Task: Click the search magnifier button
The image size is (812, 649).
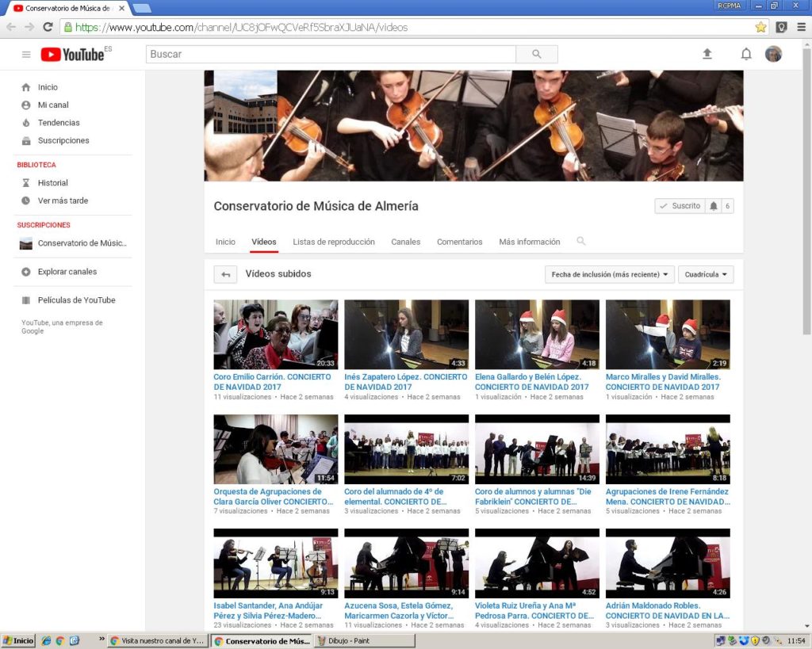Action: coord(537,55)
